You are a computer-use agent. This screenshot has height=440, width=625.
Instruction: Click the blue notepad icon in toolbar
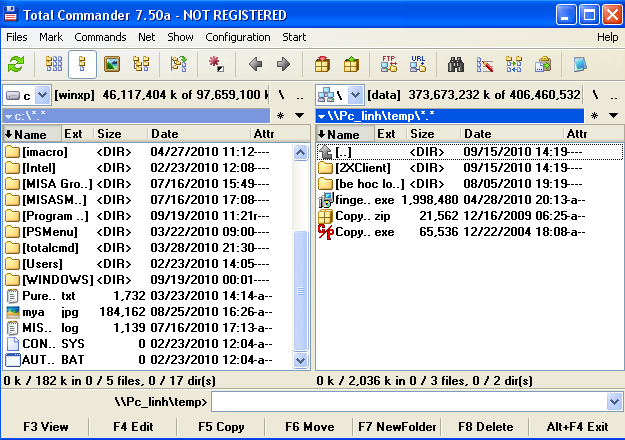pos(580,64)
